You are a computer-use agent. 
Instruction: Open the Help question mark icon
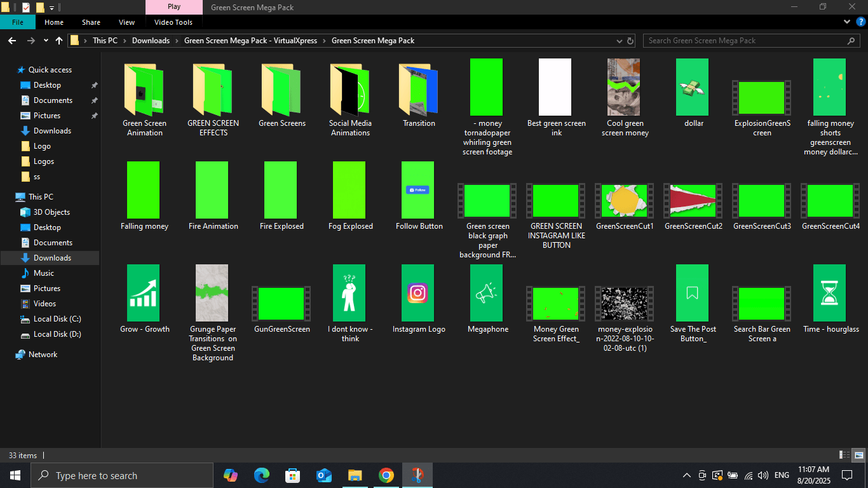click(860, 22)
